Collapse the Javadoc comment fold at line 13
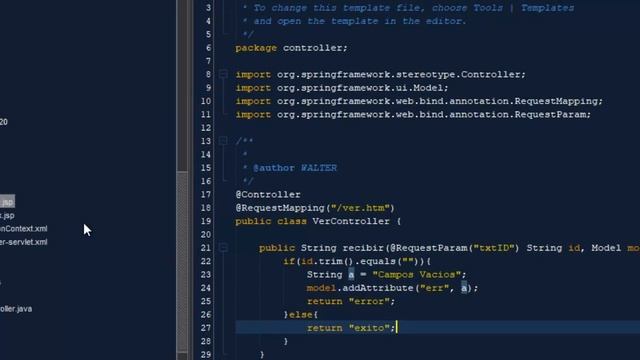The width and height of the screenshot is (640, 360). [x=223, y=141]
